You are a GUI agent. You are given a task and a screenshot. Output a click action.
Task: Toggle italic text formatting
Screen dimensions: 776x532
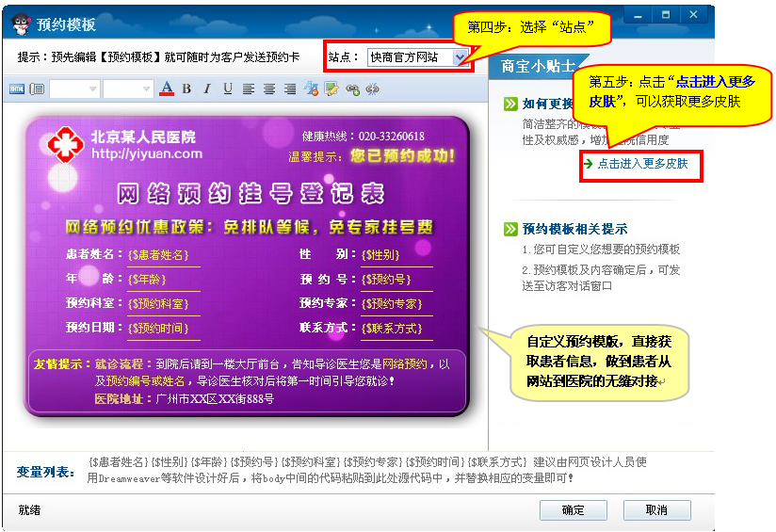pyautogui.click(x=206, y=89)
